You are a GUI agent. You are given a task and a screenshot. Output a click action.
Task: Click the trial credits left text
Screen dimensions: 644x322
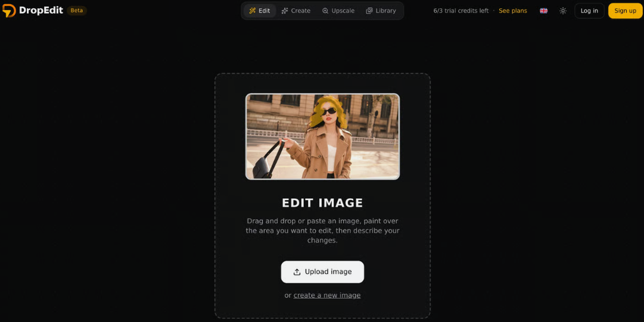pos(461,11)
